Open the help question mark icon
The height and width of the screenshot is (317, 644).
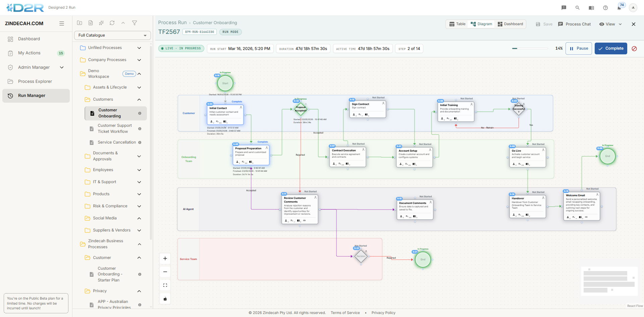605,8
